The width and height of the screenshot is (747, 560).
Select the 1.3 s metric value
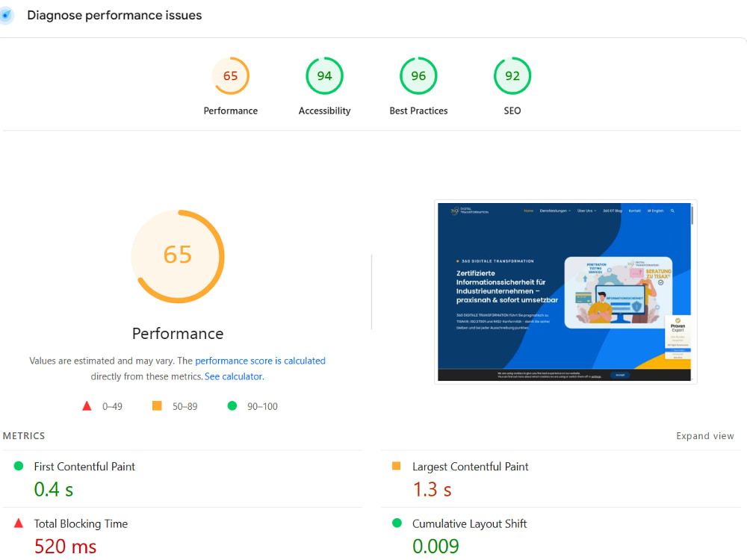432,490
